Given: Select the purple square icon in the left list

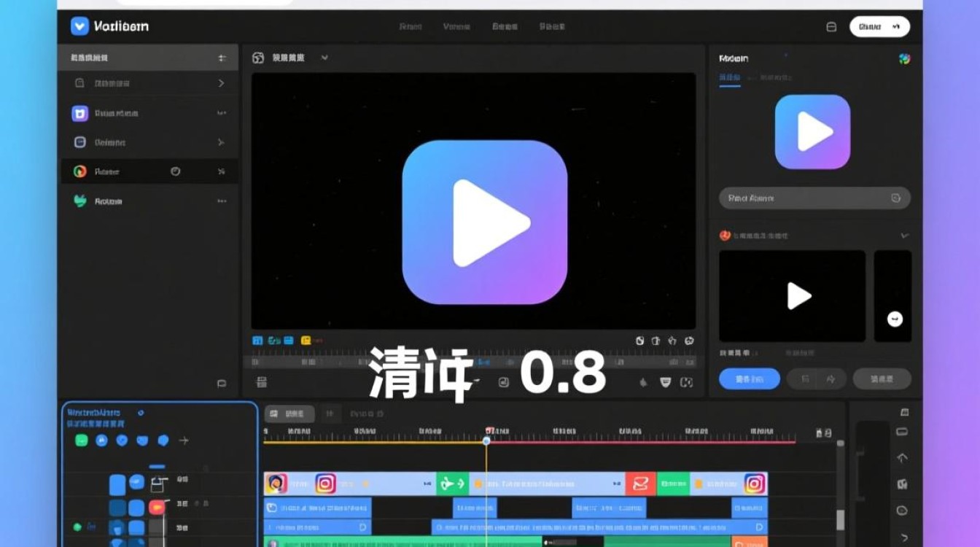Looking at the screenshot, I should point(80,113).
